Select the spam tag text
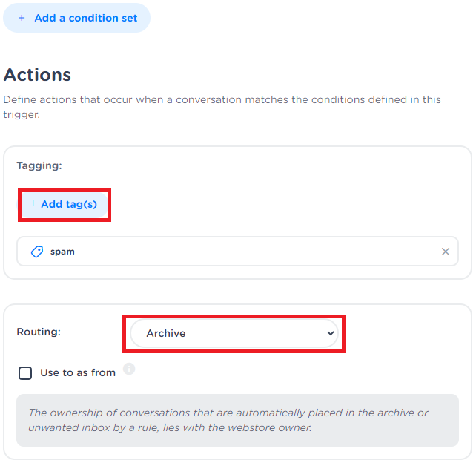 (62, 252)
